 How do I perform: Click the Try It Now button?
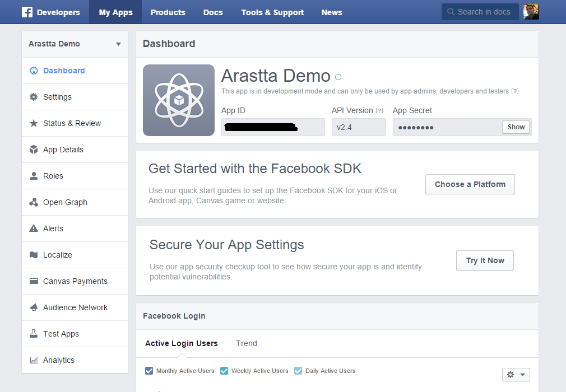point(485,260)
